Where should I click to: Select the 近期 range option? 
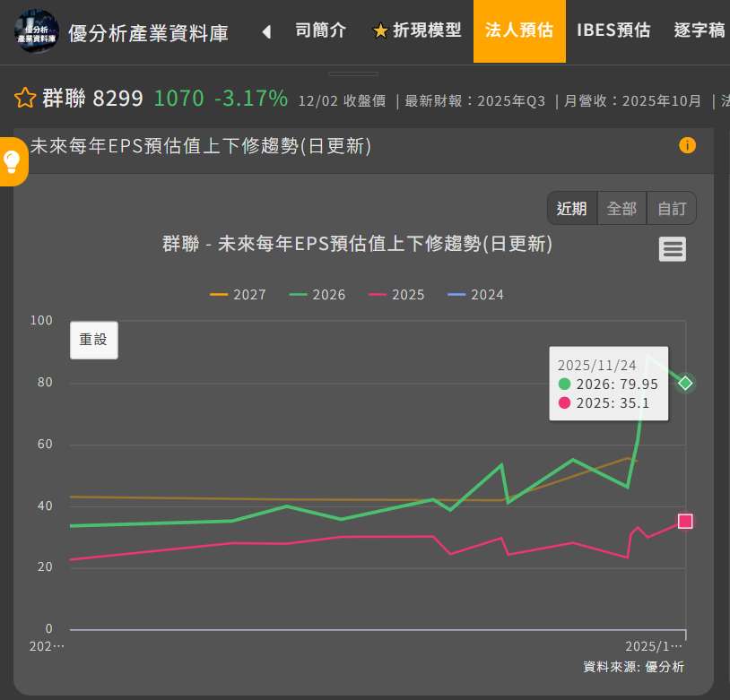(571, 209)
